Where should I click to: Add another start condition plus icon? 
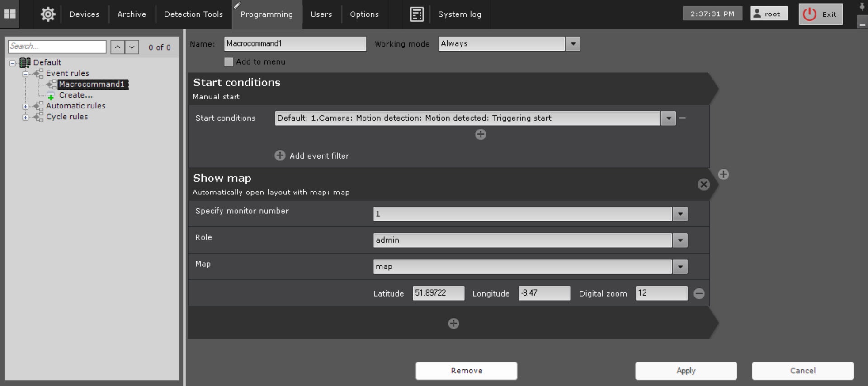tap(481, 134)
